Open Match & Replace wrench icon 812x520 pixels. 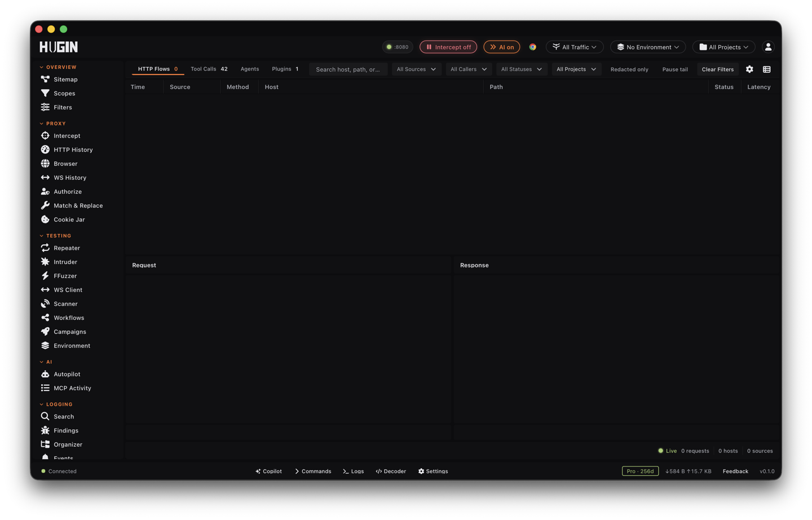point(45,205)
